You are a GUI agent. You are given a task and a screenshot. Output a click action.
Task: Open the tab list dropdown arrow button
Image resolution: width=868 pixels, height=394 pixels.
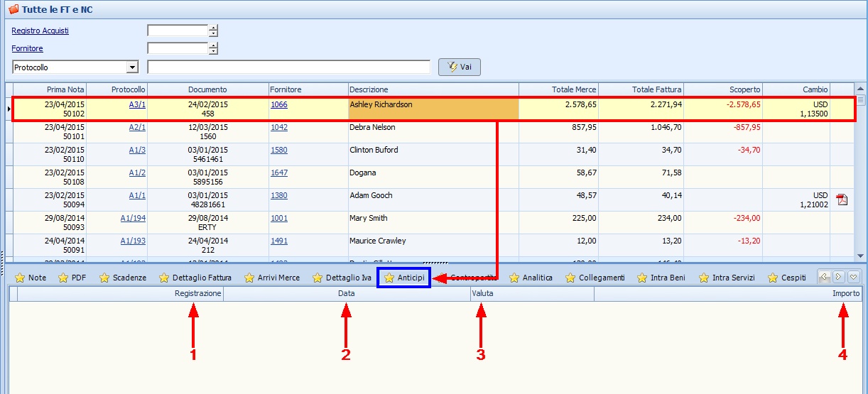coord(854,278)
